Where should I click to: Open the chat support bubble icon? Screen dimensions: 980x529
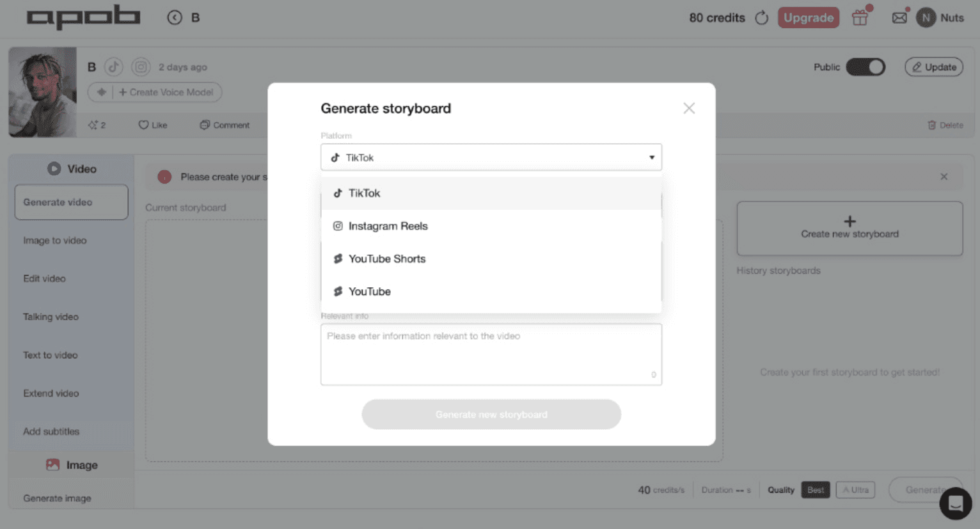(x=956, y=503)
